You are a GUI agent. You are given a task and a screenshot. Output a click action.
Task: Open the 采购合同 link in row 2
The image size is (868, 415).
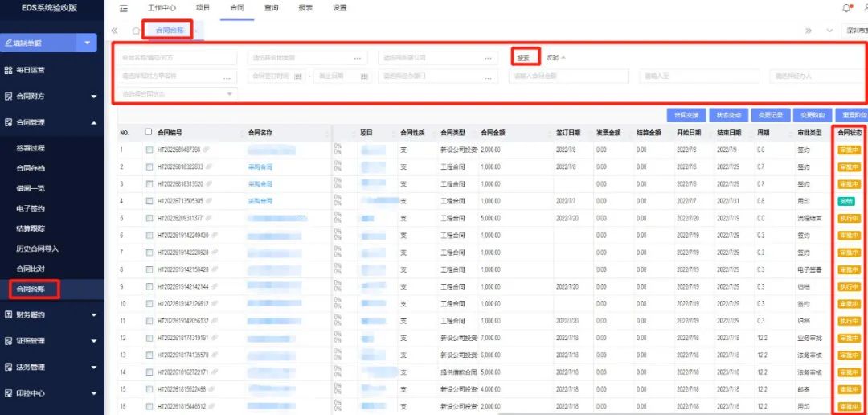point(260,166)
